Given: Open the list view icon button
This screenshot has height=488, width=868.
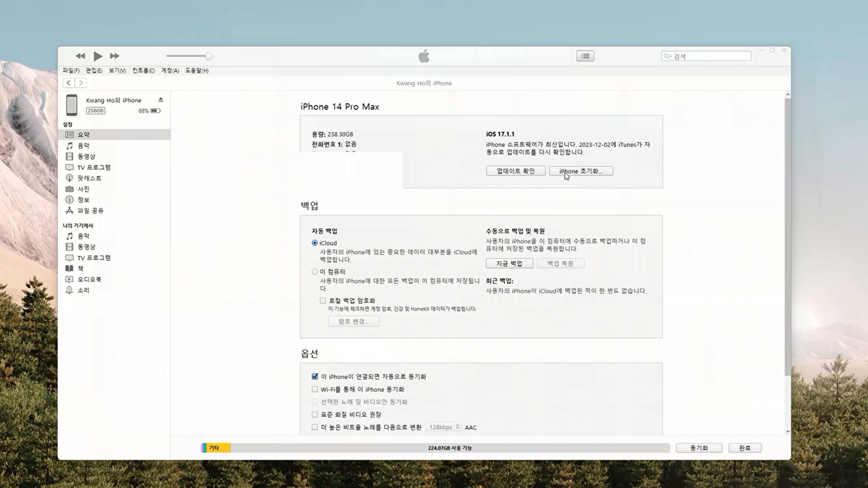Looking at the screenshot, I should 585,56.
